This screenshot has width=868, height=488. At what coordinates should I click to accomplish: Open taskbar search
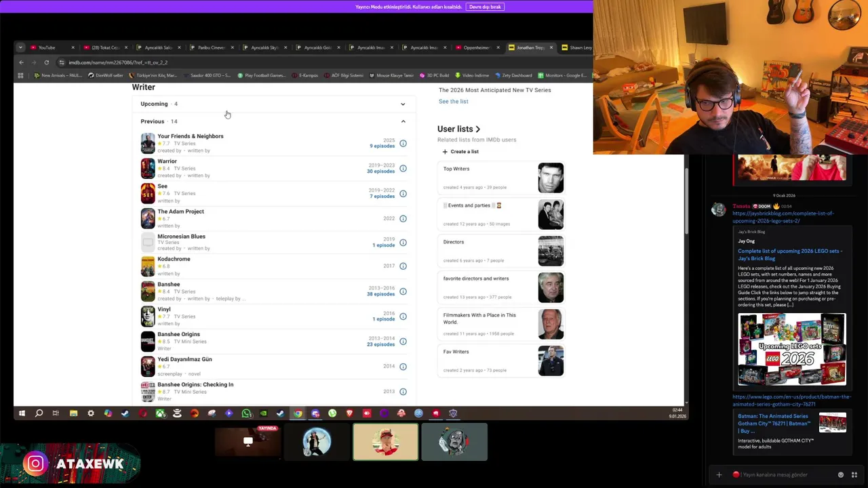[39, 413]
